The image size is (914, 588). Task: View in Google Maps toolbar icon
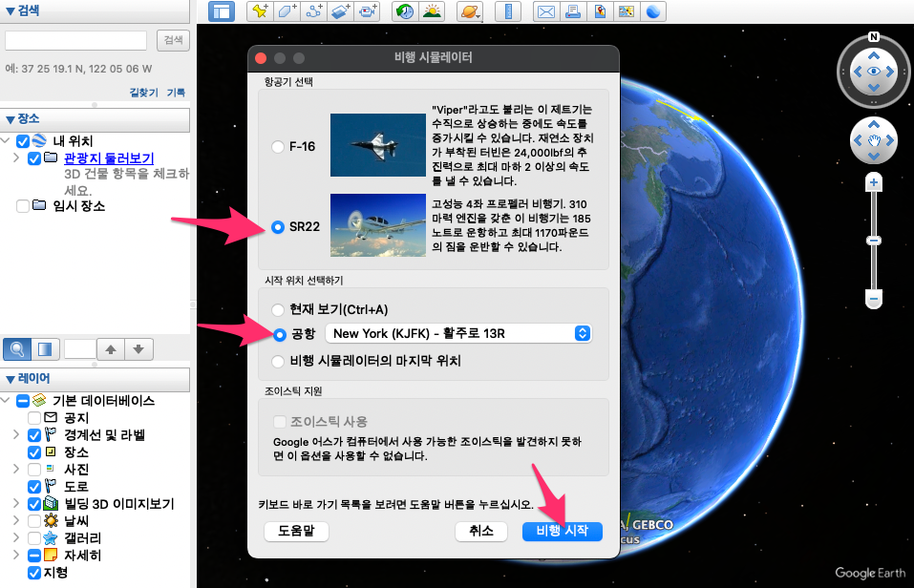click(x=627, y=11)
